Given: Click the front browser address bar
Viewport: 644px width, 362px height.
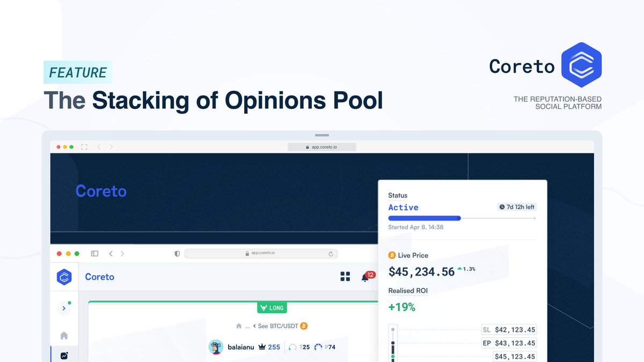Looking at the screenshot, I should [261, 254].
